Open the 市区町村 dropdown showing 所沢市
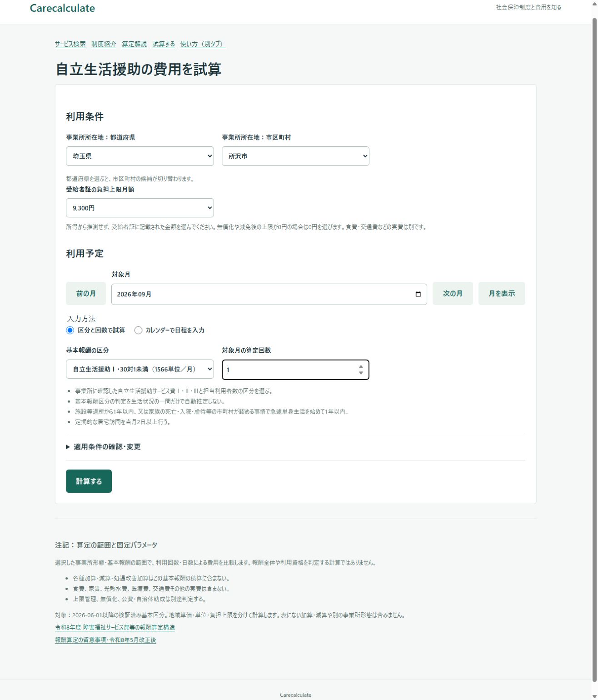The width and height of the screenshot is (598, 700). 295,156
